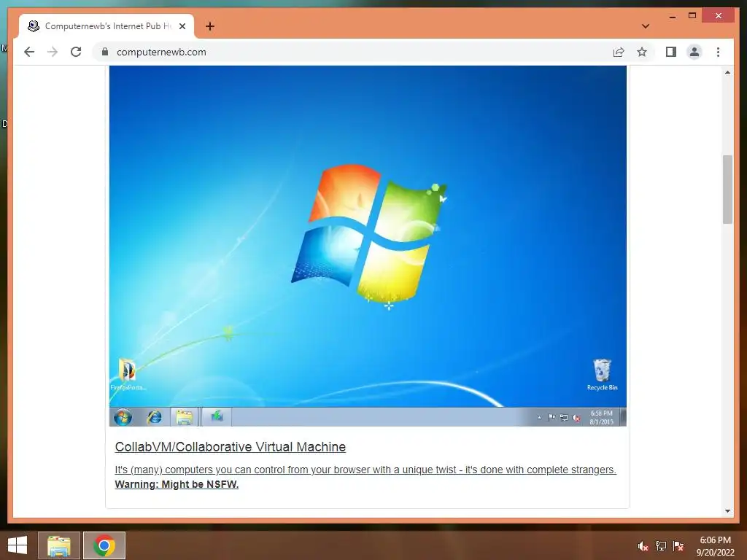Reload the computernewb.com page
This screenshot has height=560, width=747.
(x=76, y=52)
